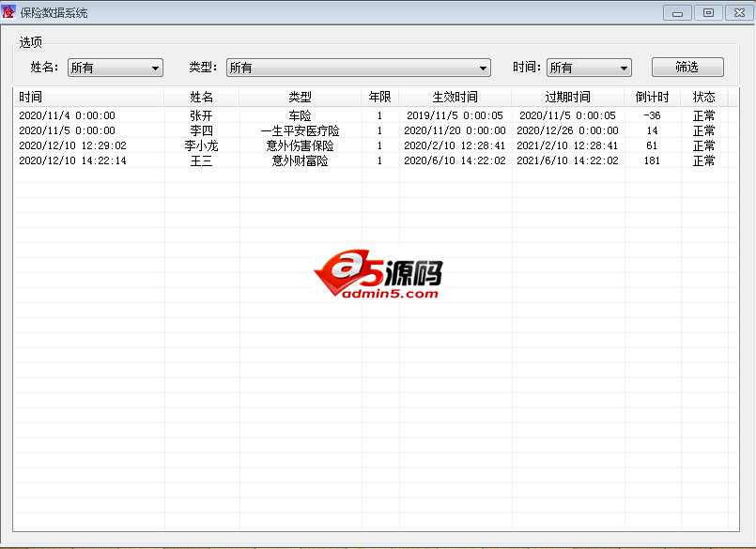Click effective time 2020/11/20 0:00:00
The width and height of the screenshot is (756, 549).
[455, 130]
